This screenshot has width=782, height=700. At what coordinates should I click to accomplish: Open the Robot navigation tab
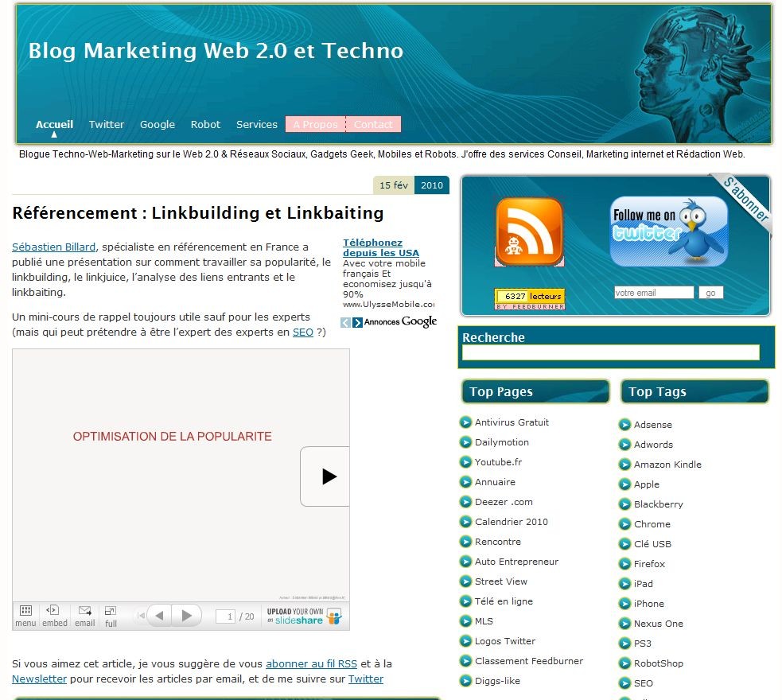[x=205, y=125]
